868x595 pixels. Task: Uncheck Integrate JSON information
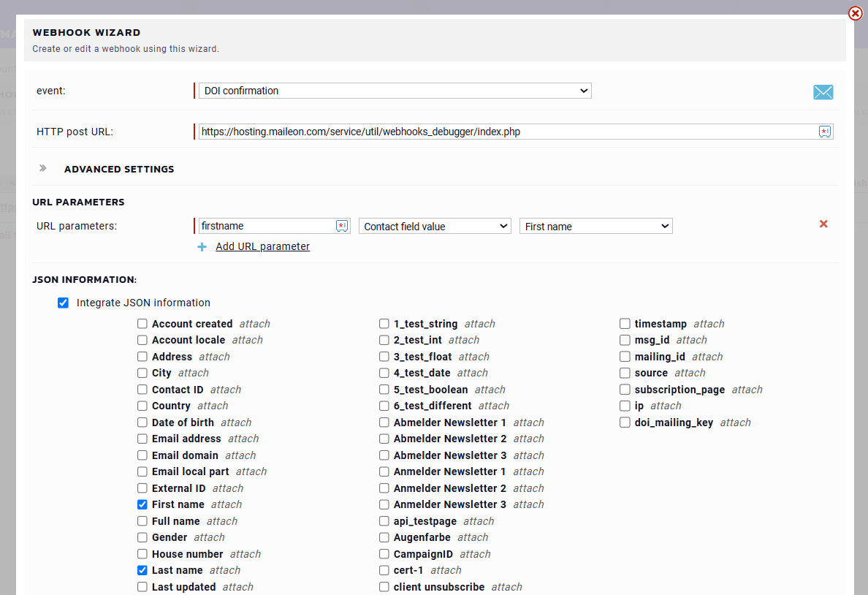(63, 303)
